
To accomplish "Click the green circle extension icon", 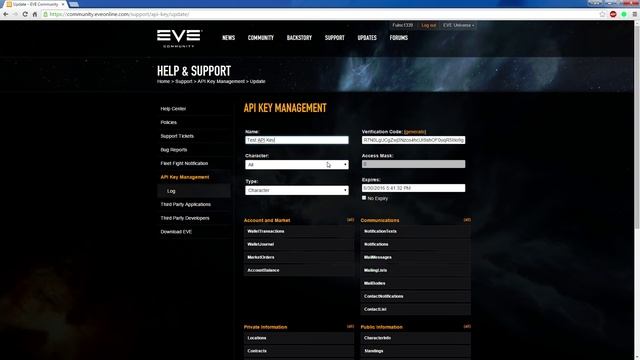I will 624,14.
